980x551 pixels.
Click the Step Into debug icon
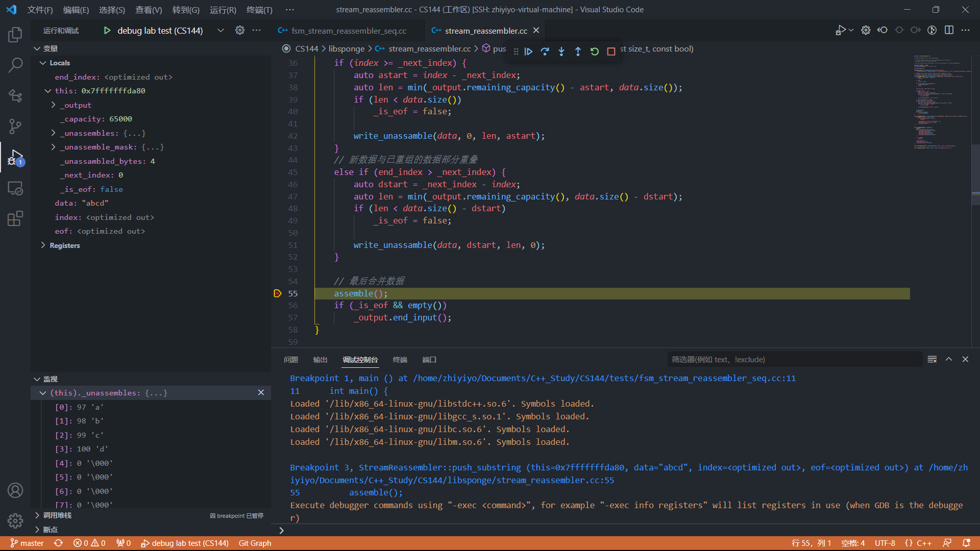pyautogui.click(x=561, y=52)
